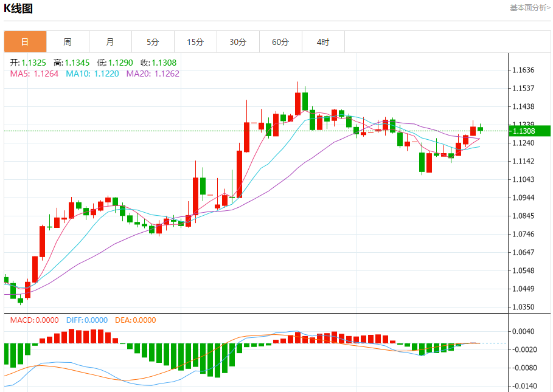
Task: Click the orange DEA value label
Action: [x=135, y=320]
